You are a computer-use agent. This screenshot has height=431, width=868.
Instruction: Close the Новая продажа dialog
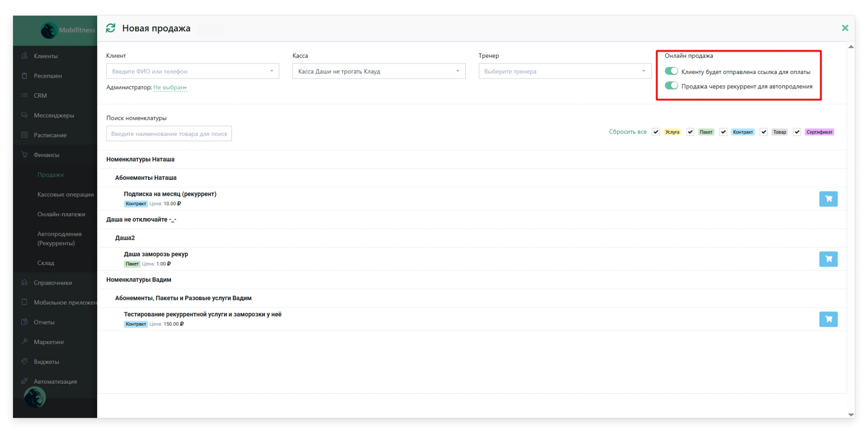845,28
